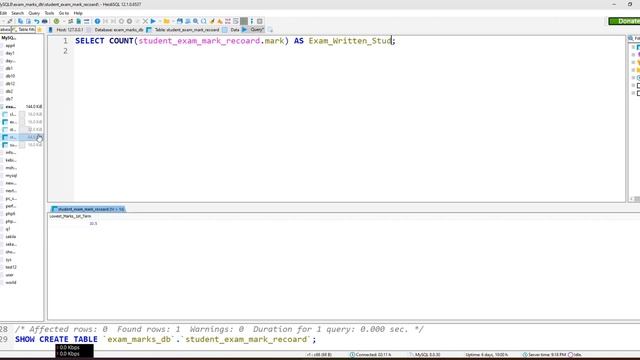
Task: Switch to the Data tab
Action: click(x=231, y=30)
